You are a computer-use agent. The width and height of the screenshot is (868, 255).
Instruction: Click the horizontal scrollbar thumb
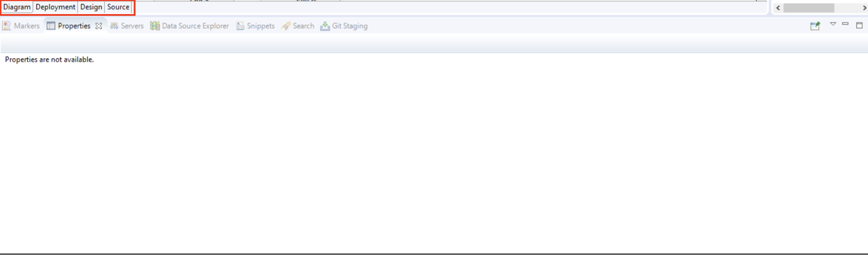click(809, 8)
